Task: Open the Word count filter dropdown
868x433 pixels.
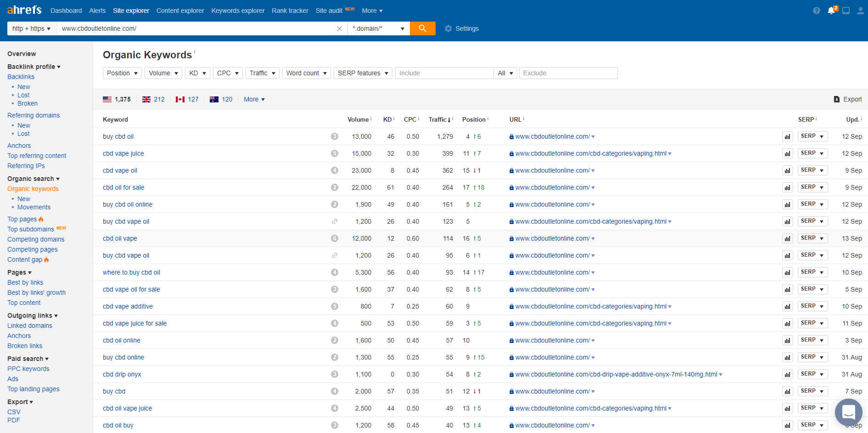Action: point(306,73)
